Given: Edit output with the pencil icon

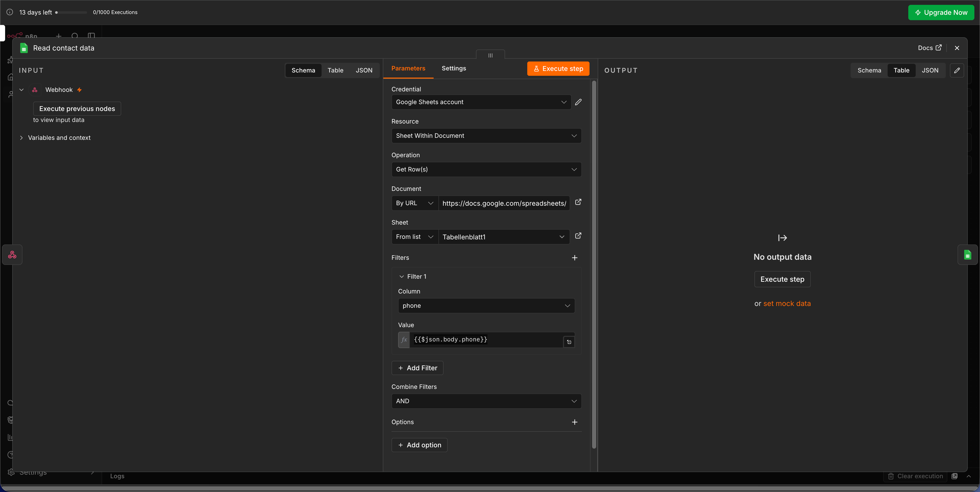Looking at the screenshot, I should [957, 70].
